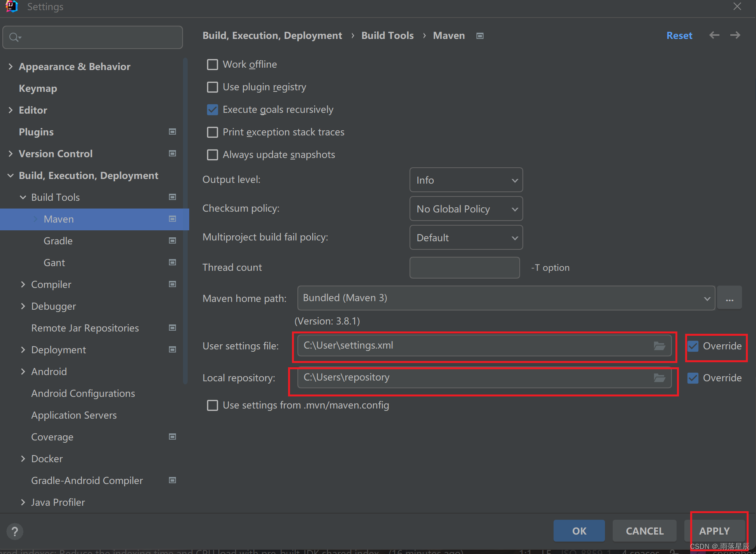Enable the Print exception stack traces checkbox
The height and width of the screenshot is (554, 756).
pyautogui.click(x=213, y=132)
